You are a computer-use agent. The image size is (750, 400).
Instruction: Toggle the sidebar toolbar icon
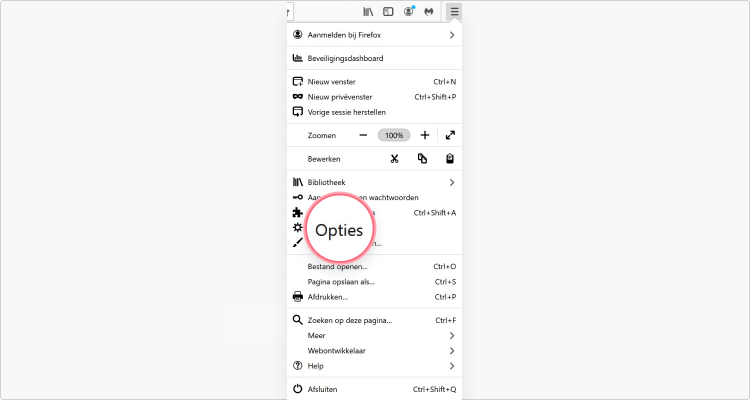pyautogui.click(x=388, y=11)
